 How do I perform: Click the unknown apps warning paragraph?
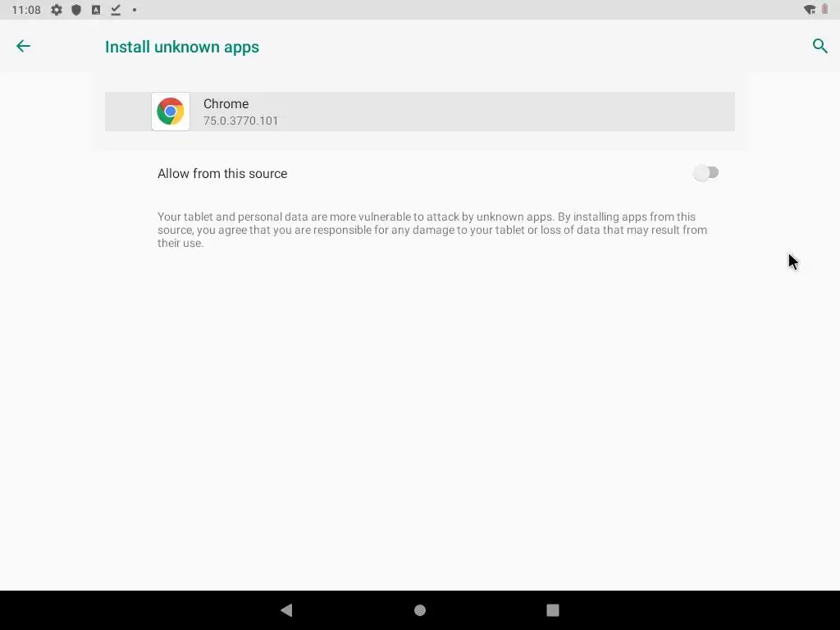(x=432, y=230)
